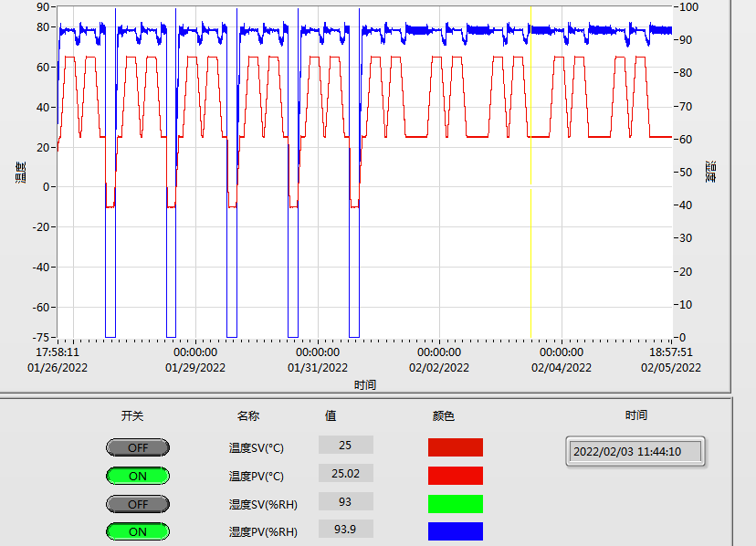Select the 湿度PV blue color swatch

tap(455, 531)
